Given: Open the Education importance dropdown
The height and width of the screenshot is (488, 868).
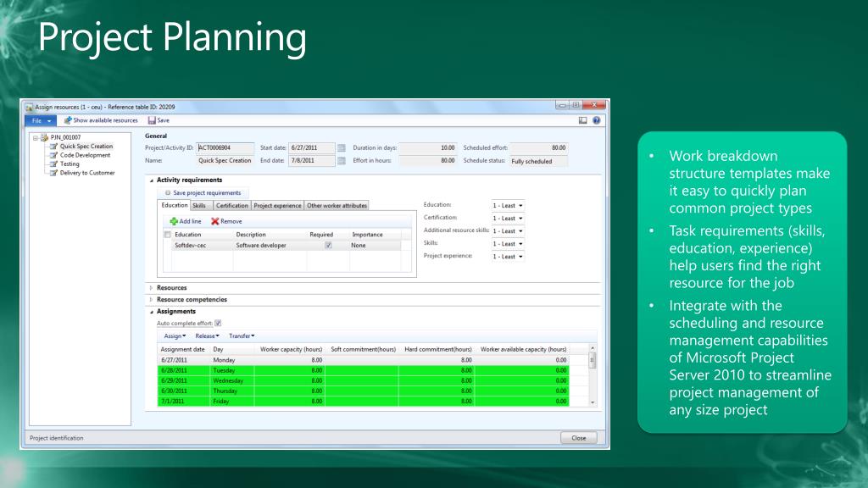Looking at the screenshot, I should pyautogui.click(x=508, y=205).
